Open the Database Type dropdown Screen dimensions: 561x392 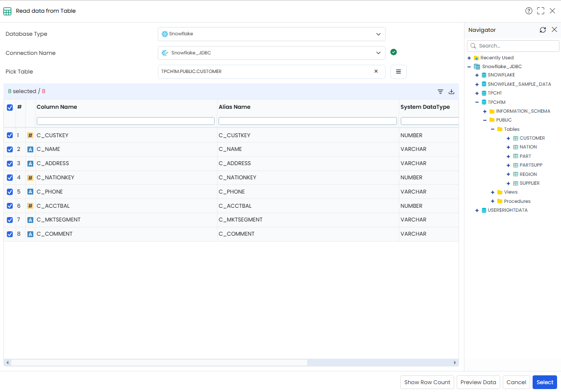271,34
